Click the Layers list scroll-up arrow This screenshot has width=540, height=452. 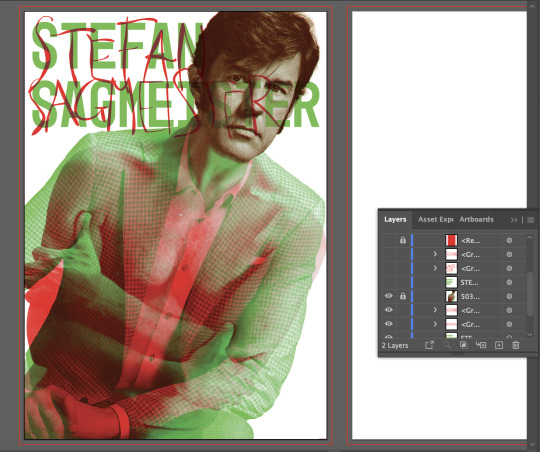530,237
